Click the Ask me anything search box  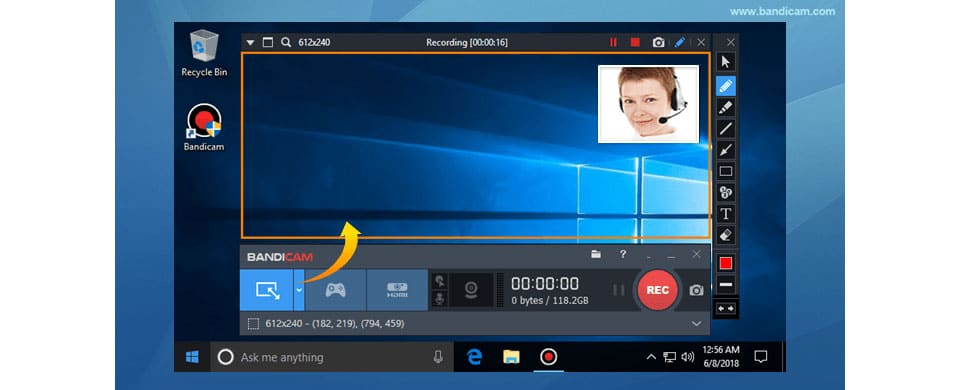point(332,357)
